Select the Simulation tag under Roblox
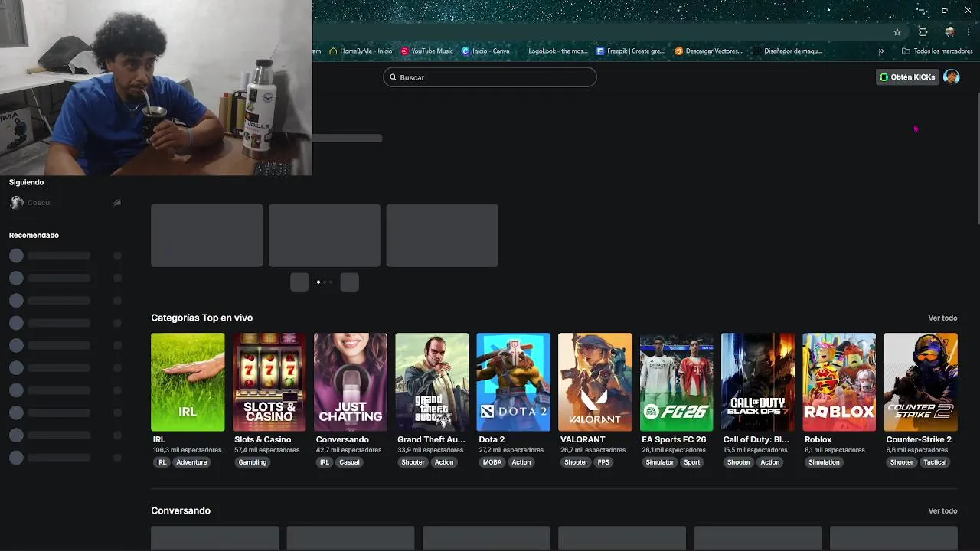This screenshot has width=980, height=551. (824, 462)
